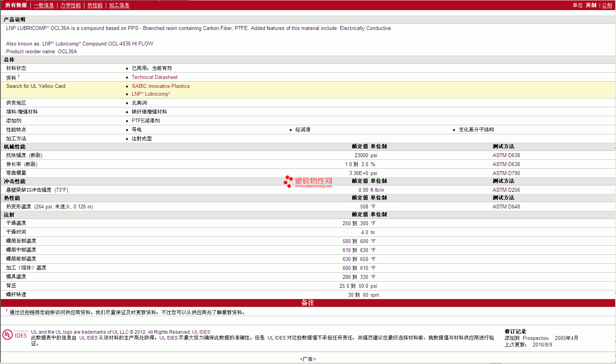The image size is (616, 364).
Task: Click ASTM D648 test method
Action: tap(506, 207)
